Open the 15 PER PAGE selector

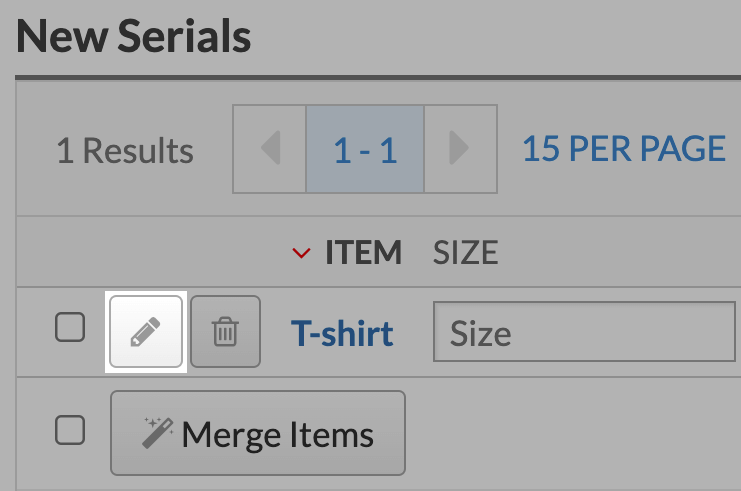coord(624,149)
